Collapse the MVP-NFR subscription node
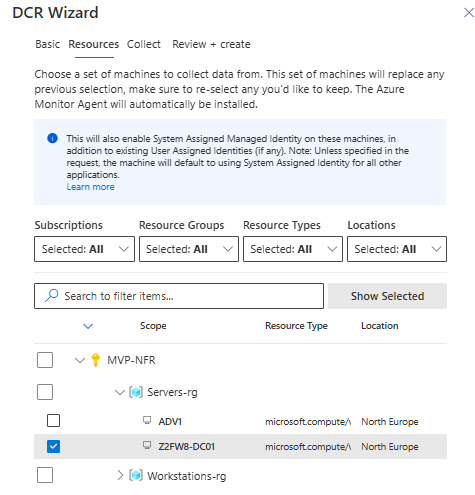Image resolution: width=475 pixels, height=495 pixels. (80, 360)
